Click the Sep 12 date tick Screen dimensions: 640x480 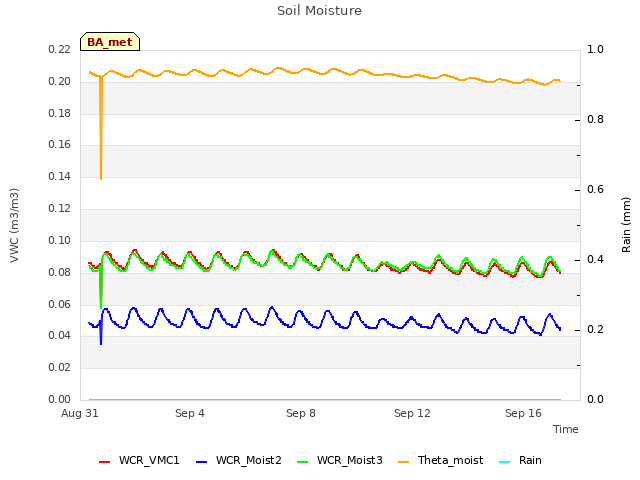click(x=412, y=413)
